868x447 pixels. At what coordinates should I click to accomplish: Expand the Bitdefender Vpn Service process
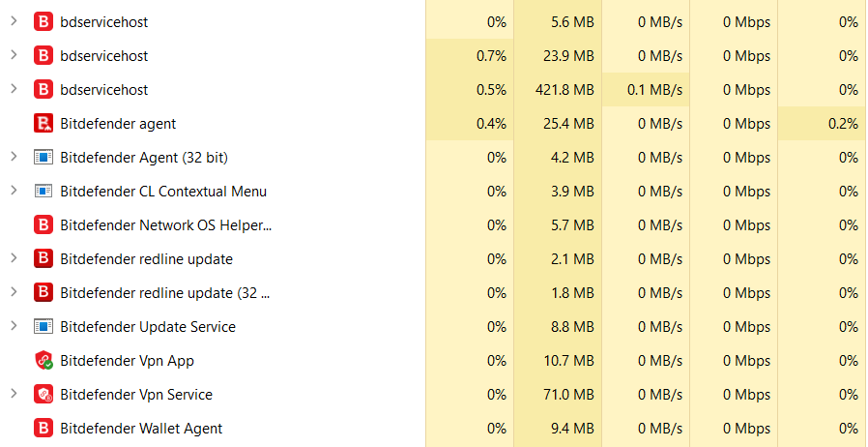click(x=14, y=394)
